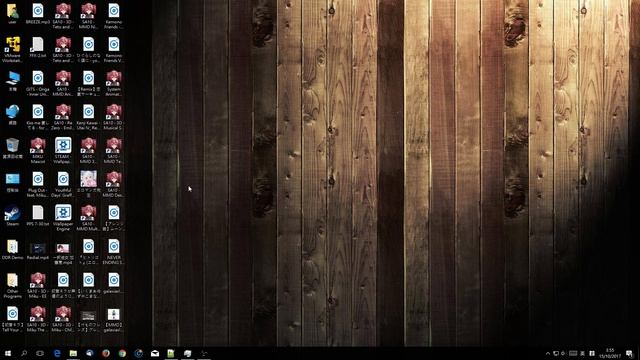Open the This PC computer icon
This screenshot has height=360, width=640.
click(12, 80)
